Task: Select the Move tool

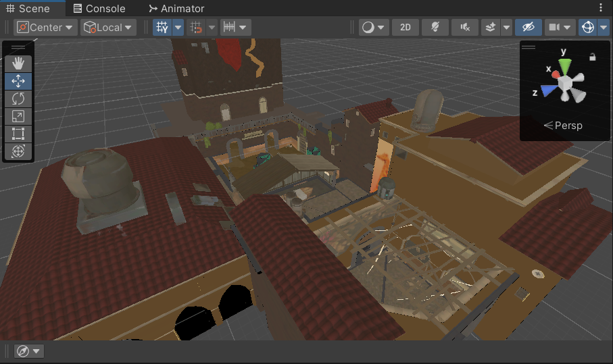Action: pos(18,81)
